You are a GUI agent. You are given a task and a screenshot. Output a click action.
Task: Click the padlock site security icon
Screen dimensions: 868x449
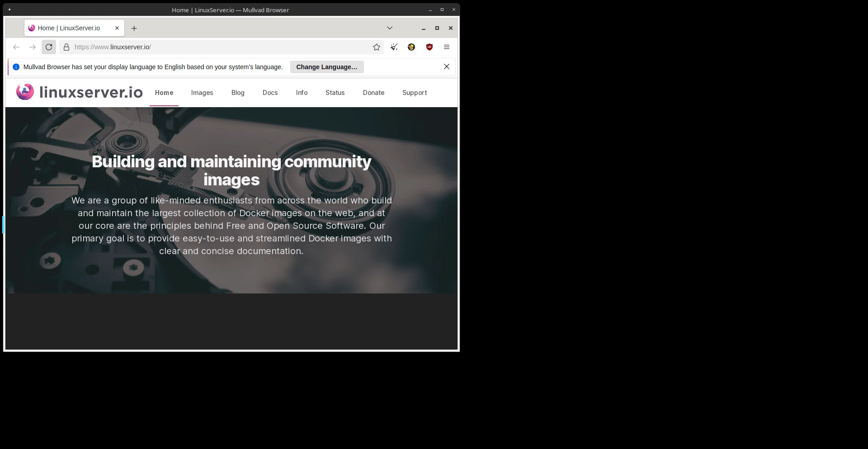point(66,47)
